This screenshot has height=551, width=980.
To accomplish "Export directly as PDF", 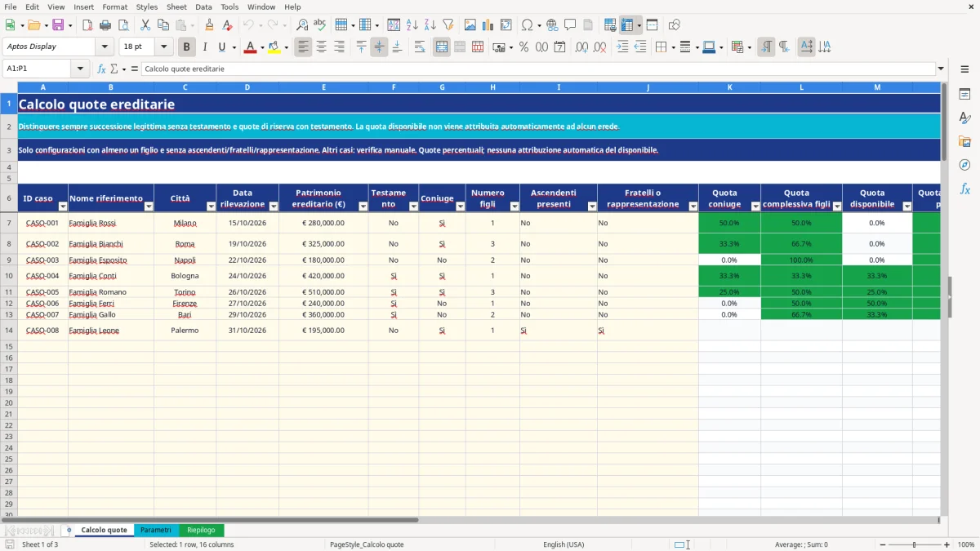I will (87, 24).
